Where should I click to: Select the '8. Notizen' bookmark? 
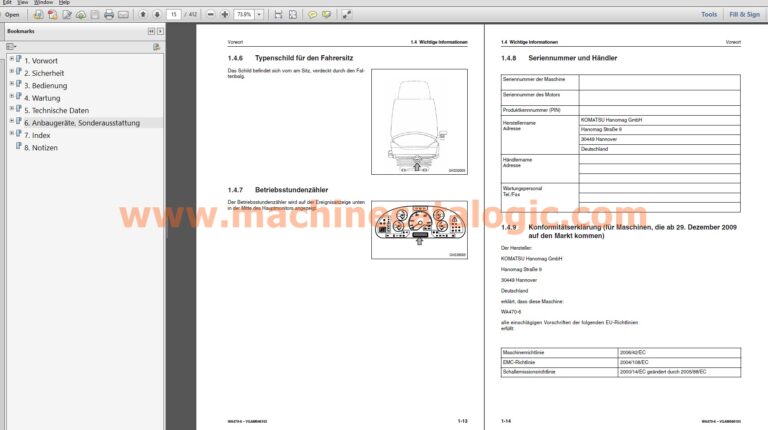click(x=41, y=147)
